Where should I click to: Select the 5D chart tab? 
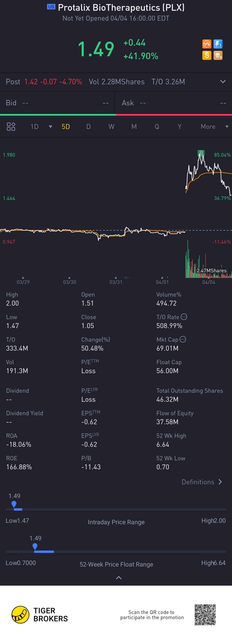pyautogui.click(x=66, y=126)
